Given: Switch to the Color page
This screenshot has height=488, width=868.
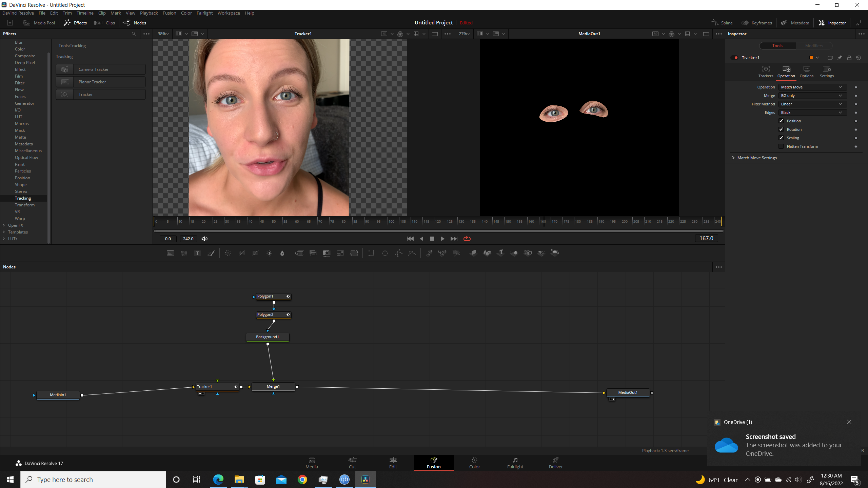Looking at the screenshot, I should 474,463.
